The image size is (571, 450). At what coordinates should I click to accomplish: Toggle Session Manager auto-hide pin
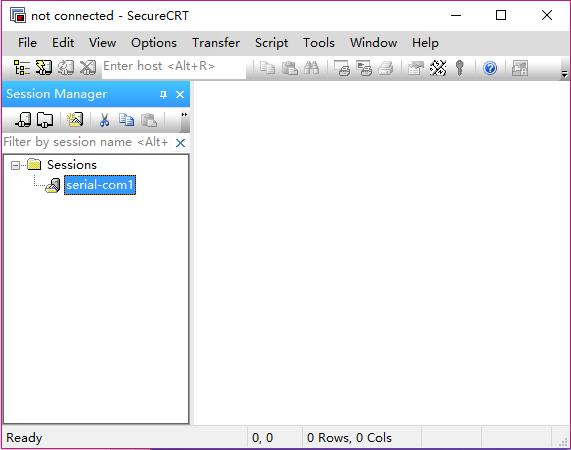pos(163,95)
